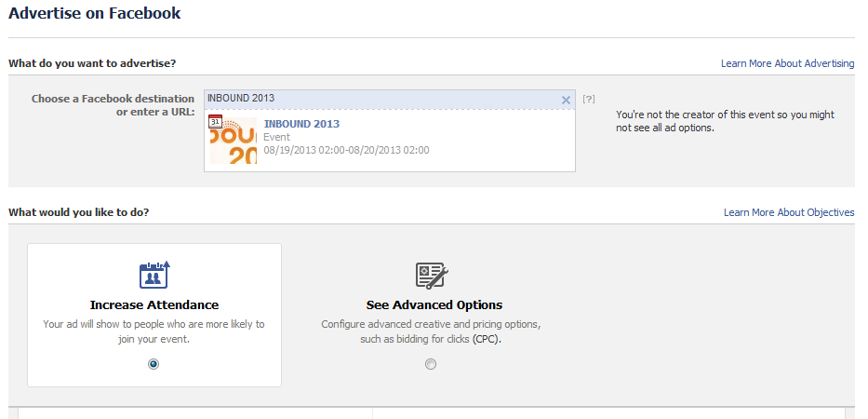Click the 'Advertise on Facebook' page title
The height and width of the screenshot is (419, 868).
(95, 13)
